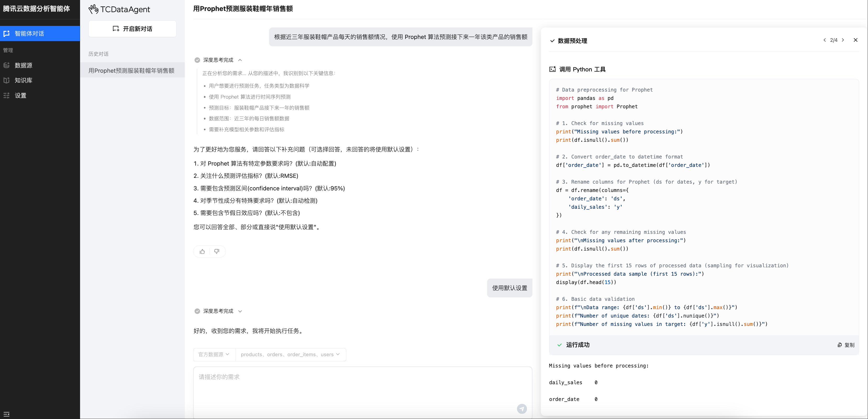This screenshot has width=868, height=419.
Task: Click the code comment '# Data preprocessing for Prophet'
Action: (604, 90)
